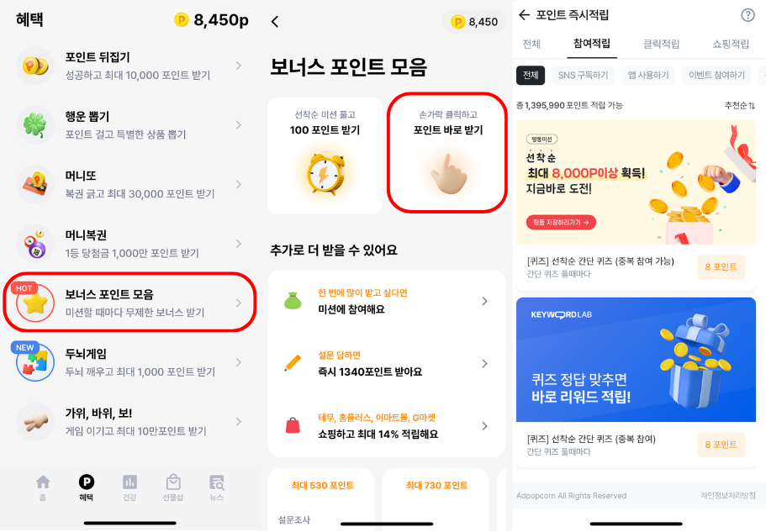This screenshot has height=532, width=766.
Task: Switch to the 쇼핑적립 tab
Action: pos(731,44)
